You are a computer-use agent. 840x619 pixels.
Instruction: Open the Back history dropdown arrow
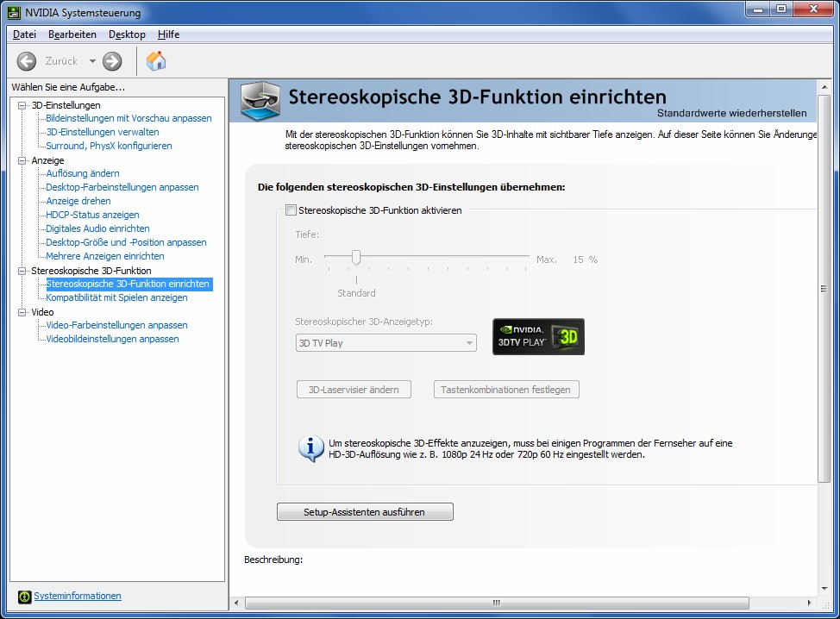92,61
